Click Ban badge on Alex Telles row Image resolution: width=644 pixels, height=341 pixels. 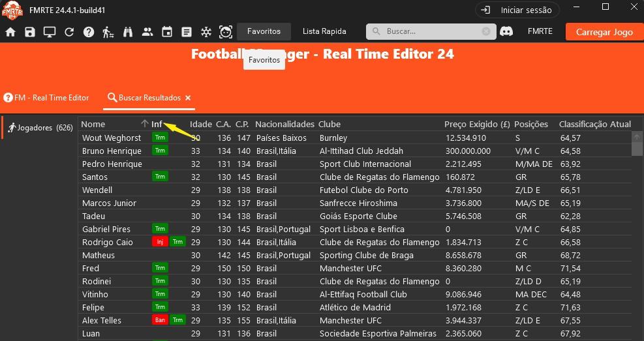[x=160, y=320]
